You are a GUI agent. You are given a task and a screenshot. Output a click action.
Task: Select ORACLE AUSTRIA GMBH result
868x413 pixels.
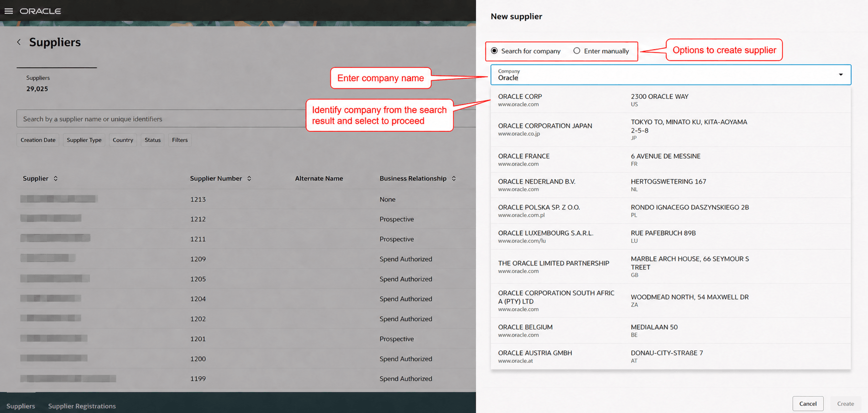pos(670,356)
